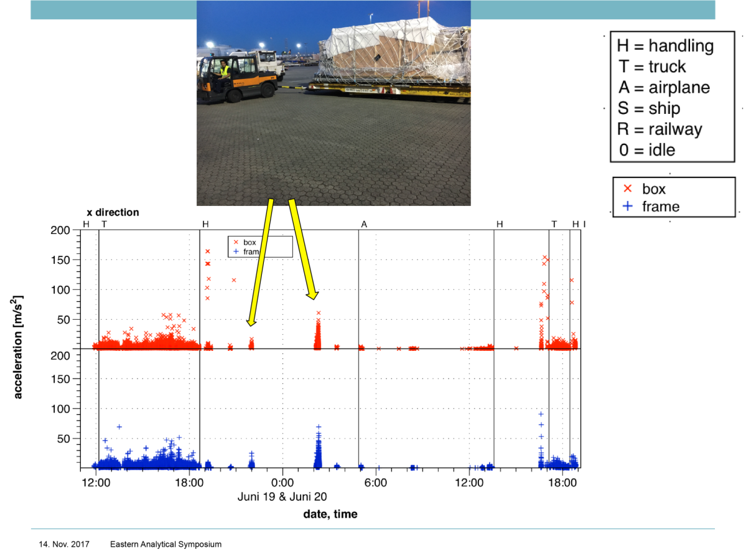This screenshot has width=746, height=560.
Task: Select 'Eastern Analytical Symposium' footer text
Action: point(166,544)
